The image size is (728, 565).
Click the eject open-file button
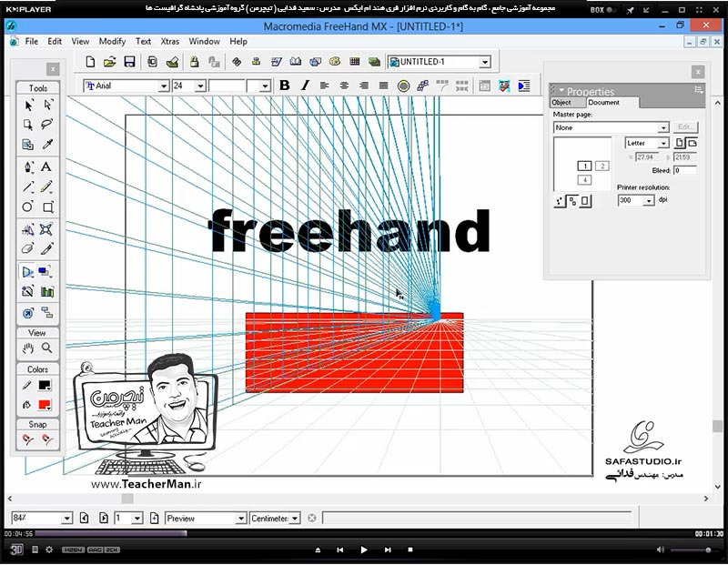pos(318,550)
